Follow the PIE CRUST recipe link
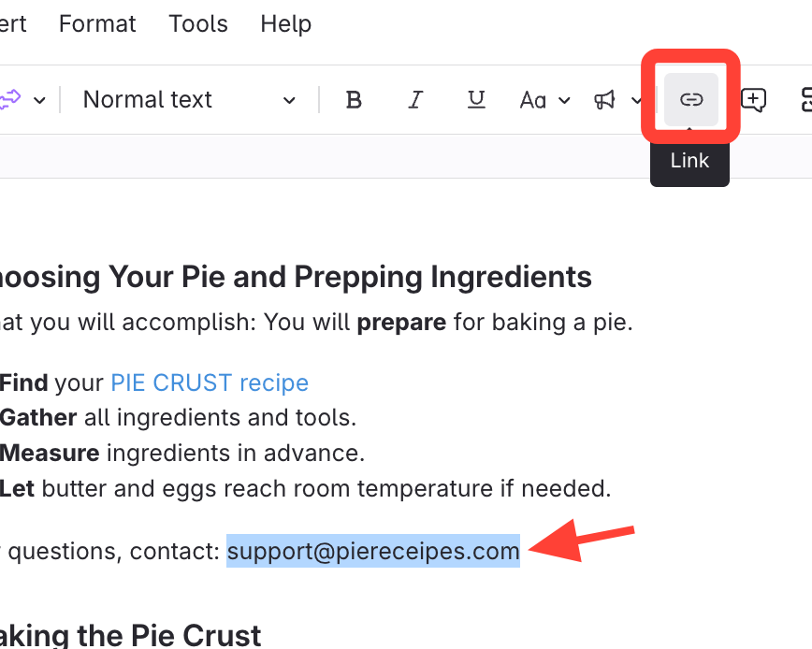 (x=210, y=382)
